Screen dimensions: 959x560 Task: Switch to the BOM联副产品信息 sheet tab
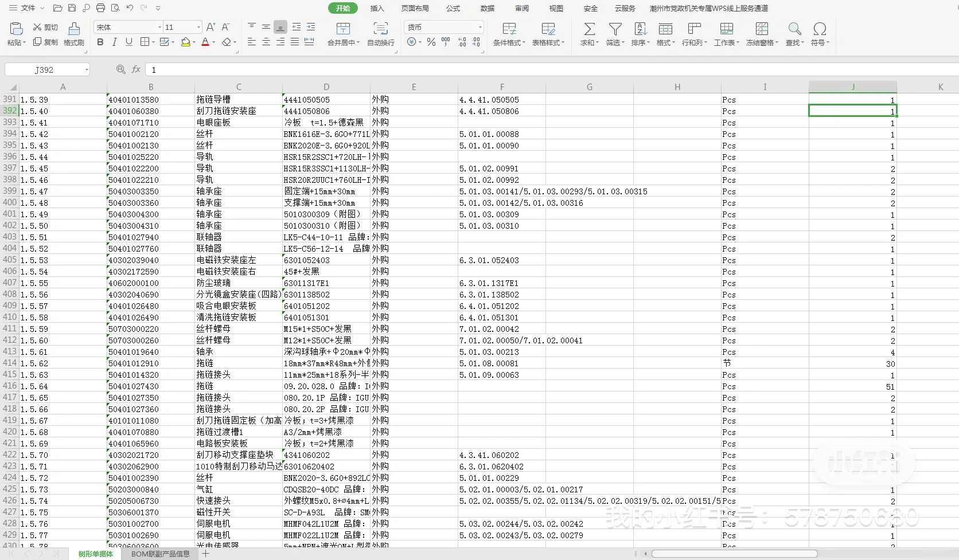(x=161, y=554)
